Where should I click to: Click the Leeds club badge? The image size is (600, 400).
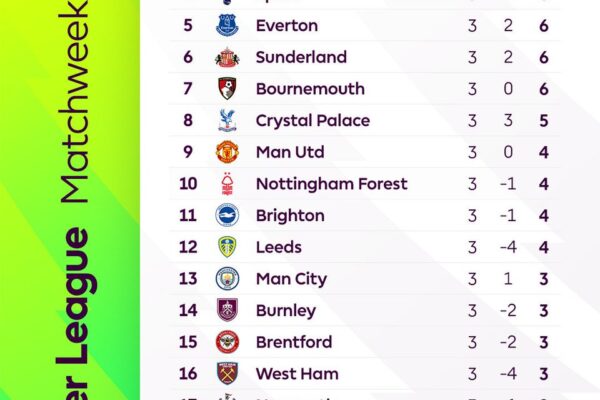(x=228, y=247)
